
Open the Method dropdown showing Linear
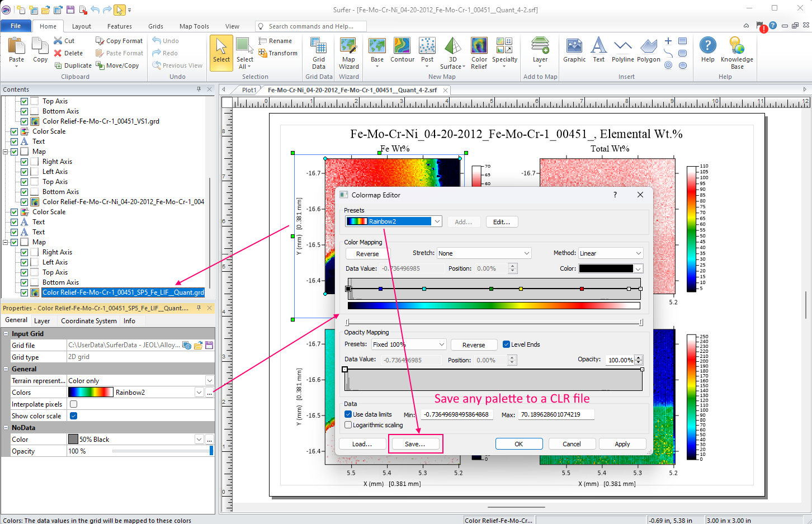pos(611,253)
